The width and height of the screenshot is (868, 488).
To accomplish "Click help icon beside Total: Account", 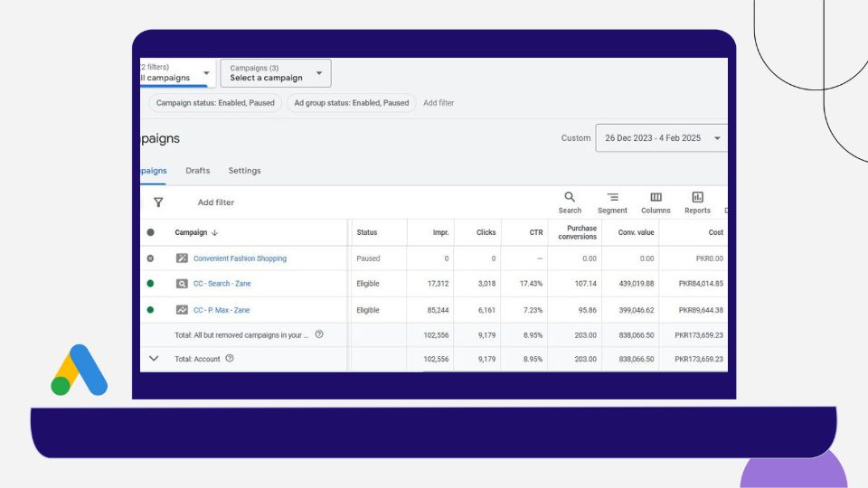I will tap(230, 359).
